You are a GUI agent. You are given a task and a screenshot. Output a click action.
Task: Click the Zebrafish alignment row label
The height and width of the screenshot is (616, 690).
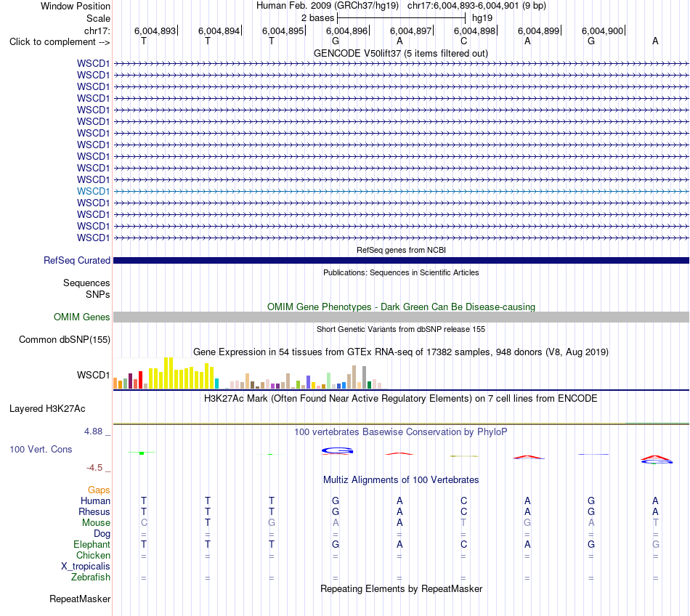click(x=91, y=577)
